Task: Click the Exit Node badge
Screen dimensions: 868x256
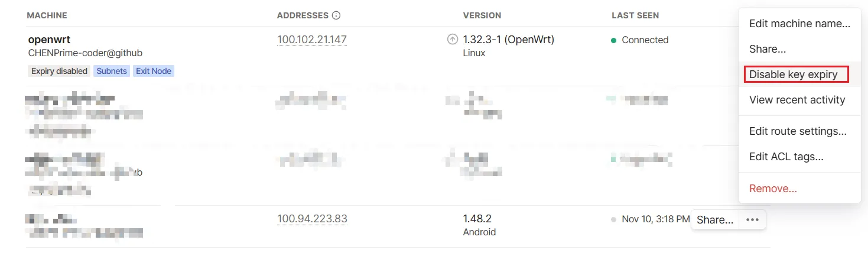Action: (x=154, y=71)
